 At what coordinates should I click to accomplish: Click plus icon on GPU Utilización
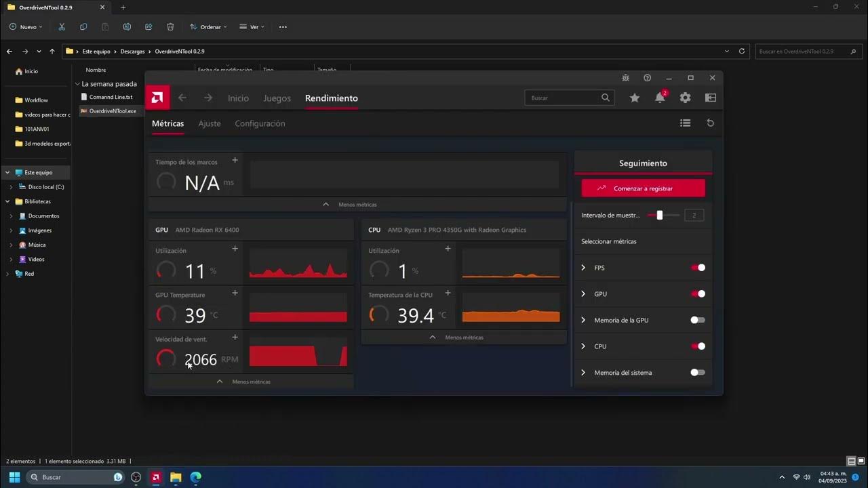(x=235, y=249)
